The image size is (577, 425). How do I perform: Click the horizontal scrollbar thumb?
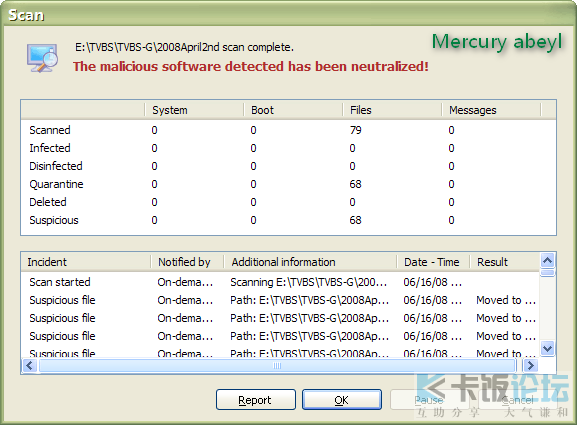277,366
